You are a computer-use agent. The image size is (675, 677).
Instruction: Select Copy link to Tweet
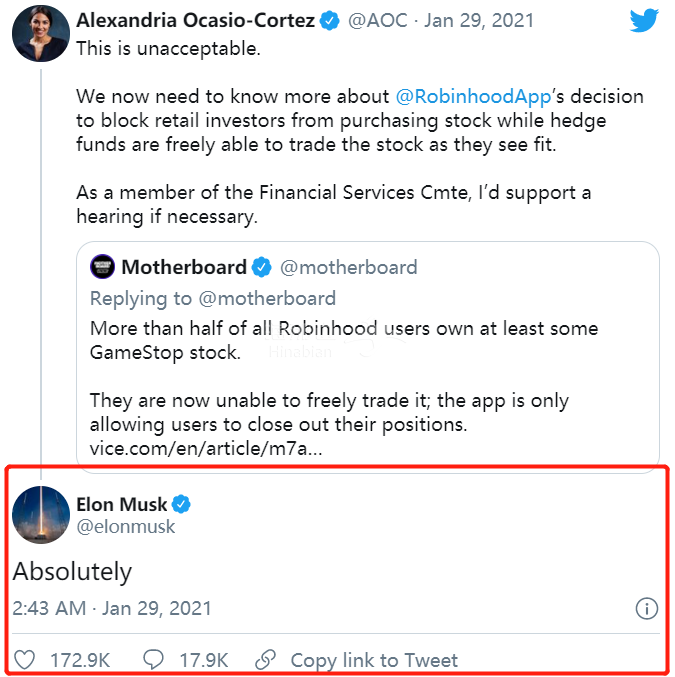pyautogui.click(x=373, y=660)
